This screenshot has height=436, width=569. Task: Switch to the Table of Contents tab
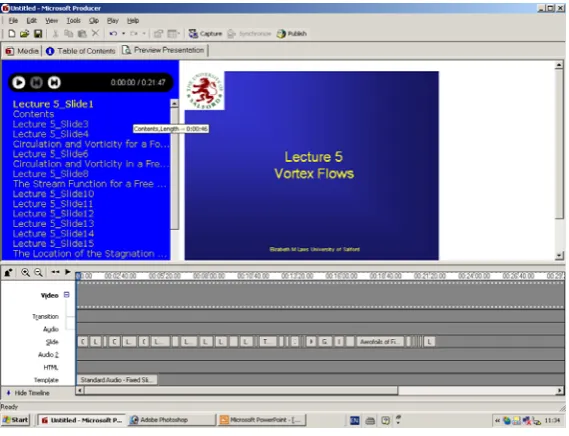[x=81, y=51]
